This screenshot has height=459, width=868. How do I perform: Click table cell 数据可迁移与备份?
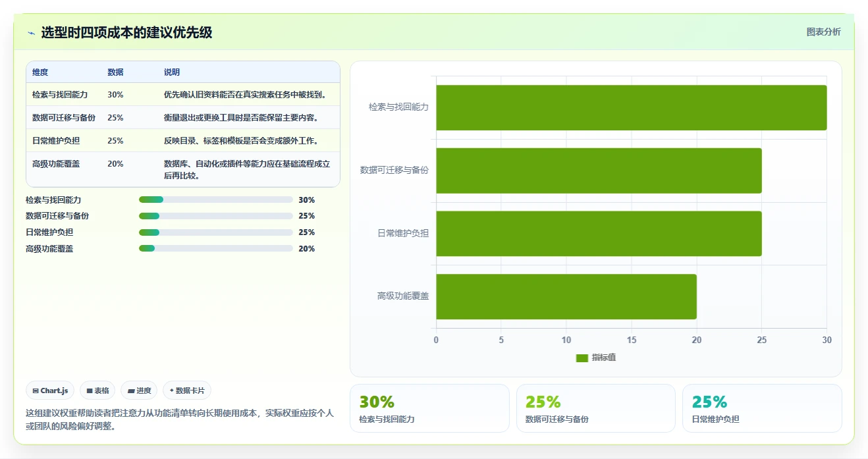point(64,118)
